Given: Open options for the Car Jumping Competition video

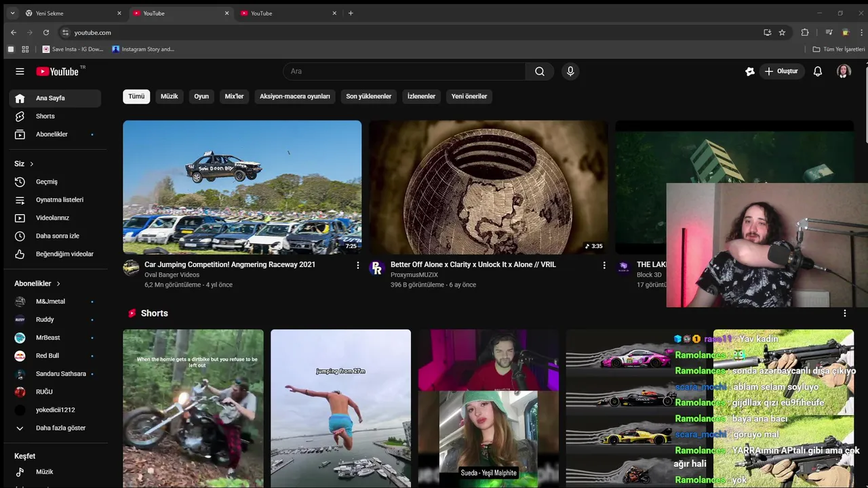Looking at the screenshot, I should point(358,266).
